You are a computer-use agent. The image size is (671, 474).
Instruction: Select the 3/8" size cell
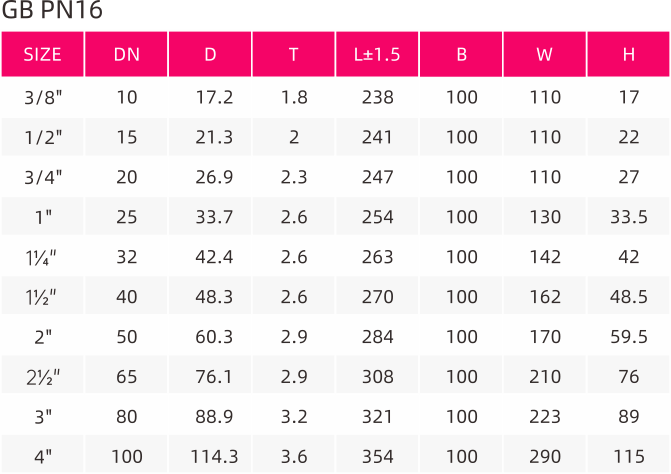click(x=43, y=98)
